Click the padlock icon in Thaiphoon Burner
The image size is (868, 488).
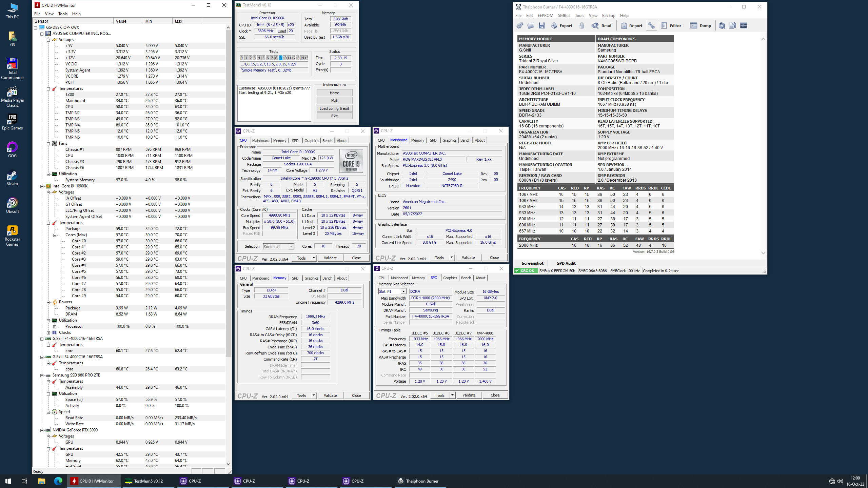582,26
